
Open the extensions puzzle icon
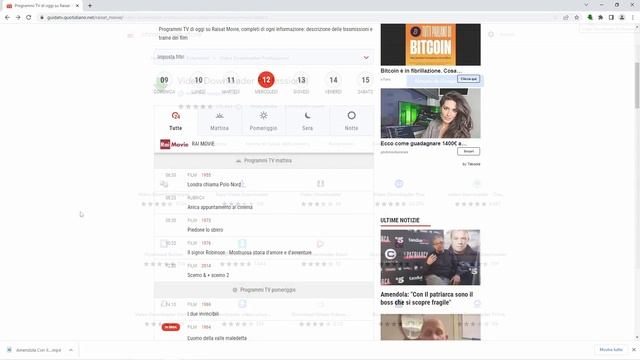click(x=600, y=18)
